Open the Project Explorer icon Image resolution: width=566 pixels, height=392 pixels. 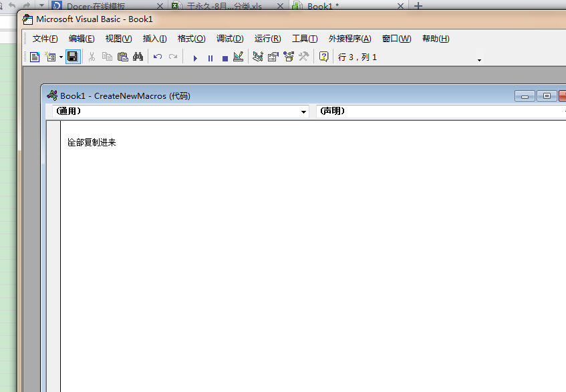click(x=258, y=57)
